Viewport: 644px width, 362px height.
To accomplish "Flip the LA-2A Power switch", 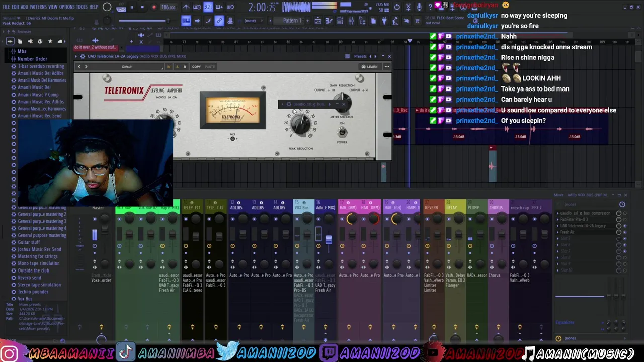I will pos(342,132).
